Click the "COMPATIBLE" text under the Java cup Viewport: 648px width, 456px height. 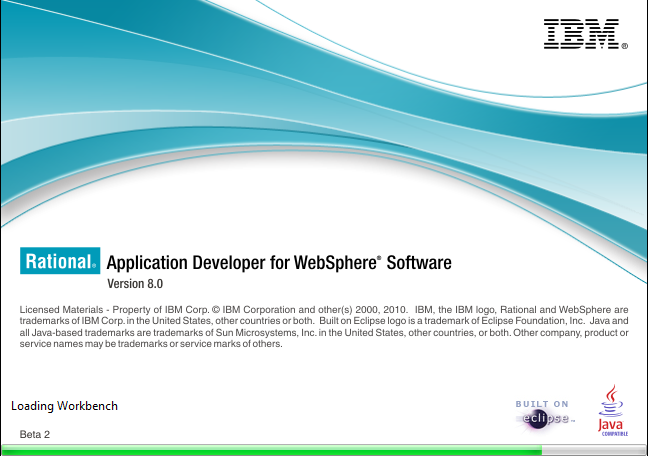coord(614,433)
